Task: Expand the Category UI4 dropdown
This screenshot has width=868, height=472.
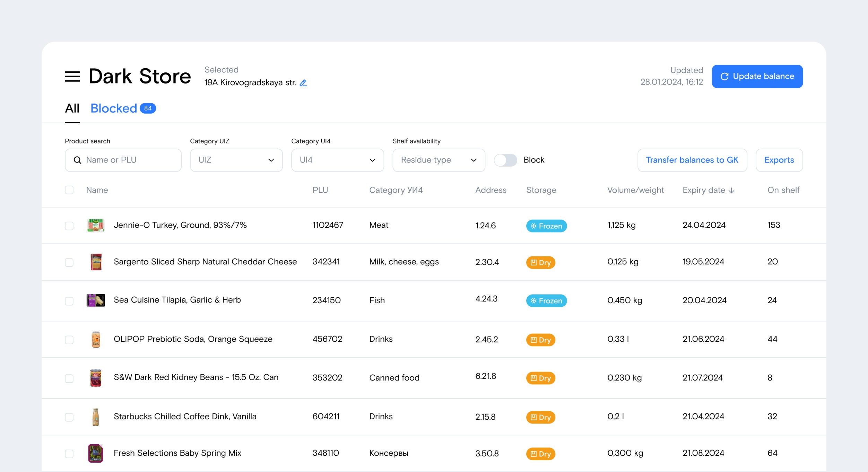Action: click(337, 160)
